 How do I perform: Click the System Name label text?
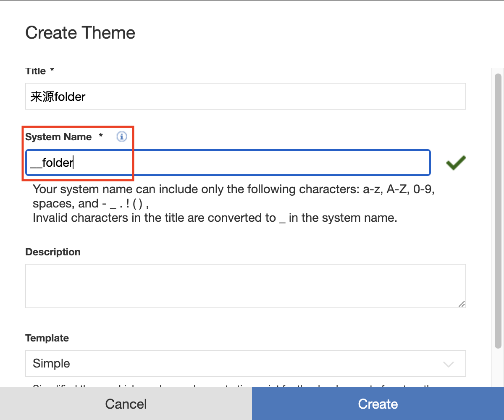[58, 137]
